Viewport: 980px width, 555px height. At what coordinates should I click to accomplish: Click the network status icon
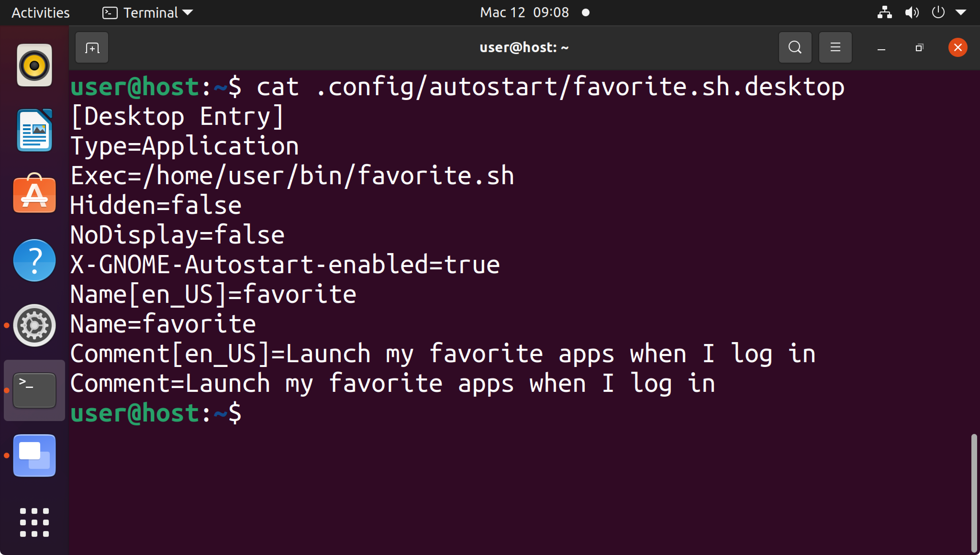point(884,13)
